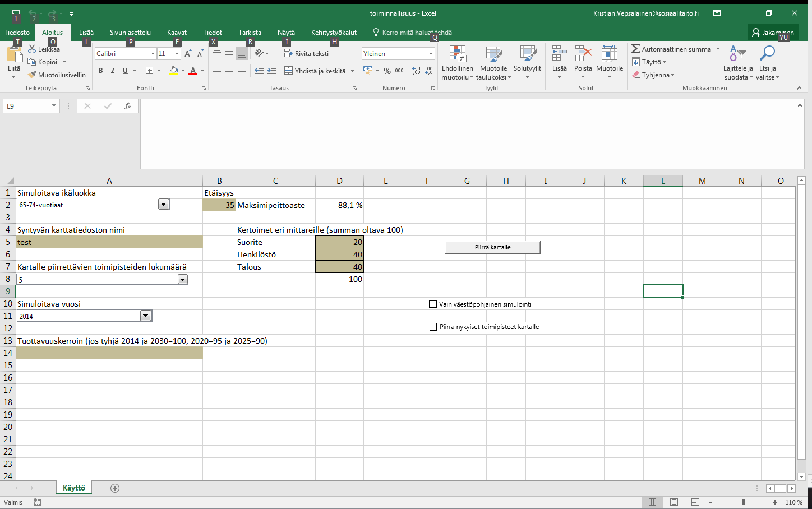
Task: Select the Käyttö sheet tab
Action: click(74, 488)
